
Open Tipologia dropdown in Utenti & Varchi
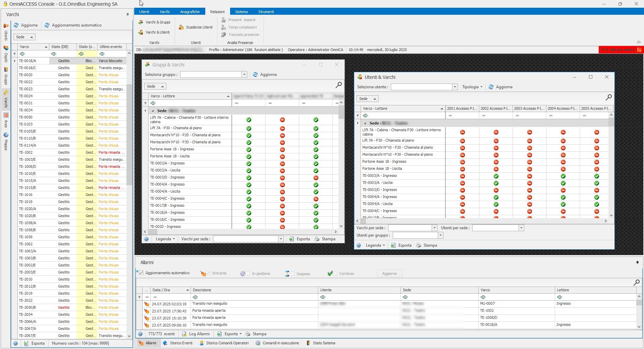point(472,87)
